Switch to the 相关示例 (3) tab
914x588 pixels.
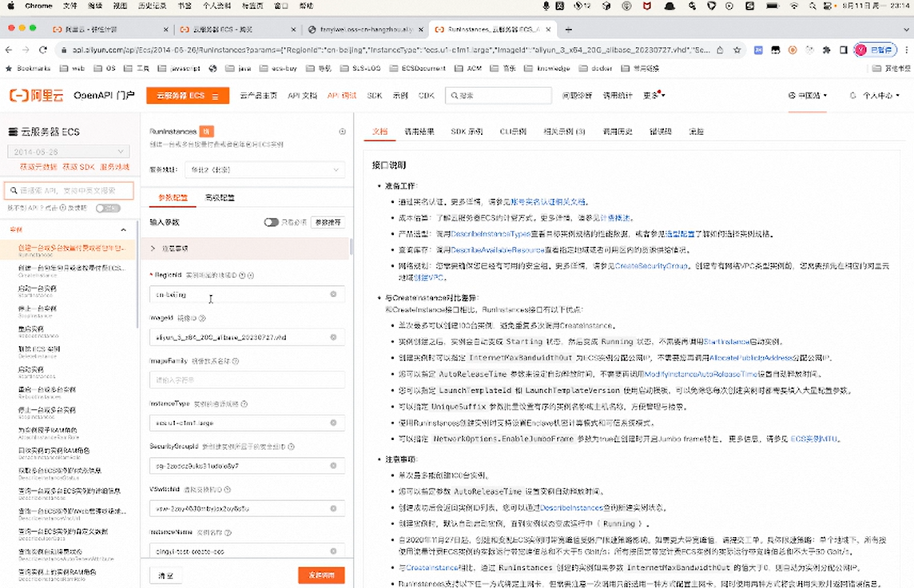(564, 132)
